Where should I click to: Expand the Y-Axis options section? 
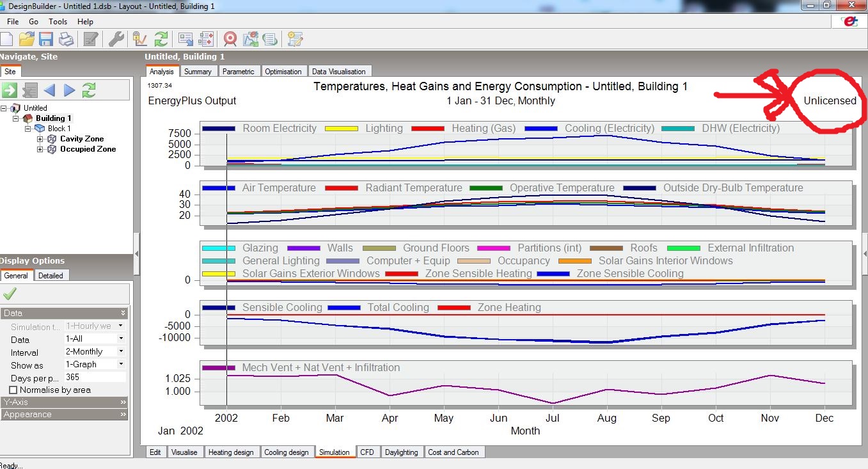point(64,402)
